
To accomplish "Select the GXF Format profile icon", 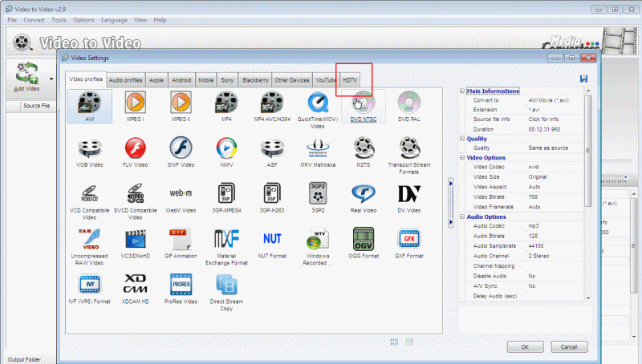I will pos(409,239).
